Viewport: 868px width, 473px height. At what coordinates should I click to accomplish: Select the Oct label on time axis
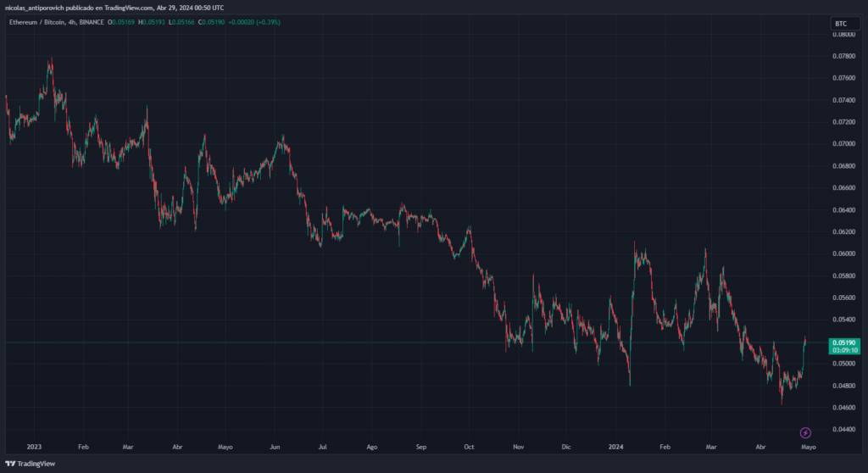(469, 445)
